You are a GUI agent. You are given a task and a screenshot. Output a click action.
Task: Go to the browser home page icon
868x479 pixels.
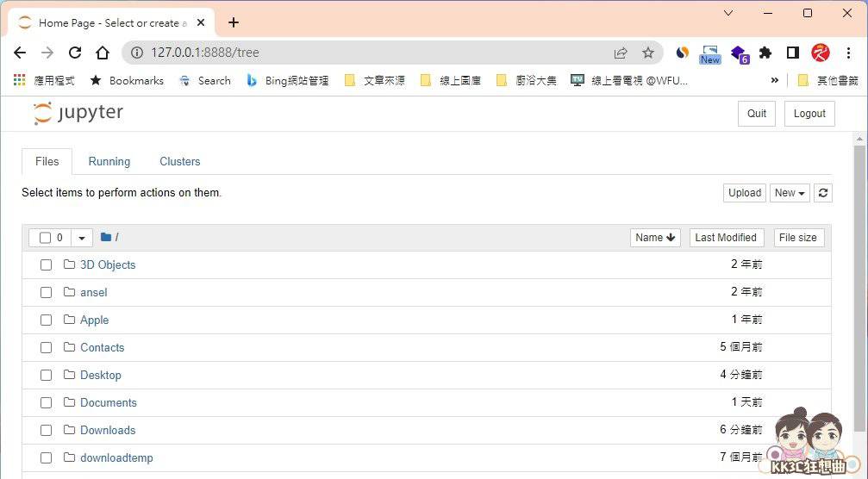click(x=103, y=53)
